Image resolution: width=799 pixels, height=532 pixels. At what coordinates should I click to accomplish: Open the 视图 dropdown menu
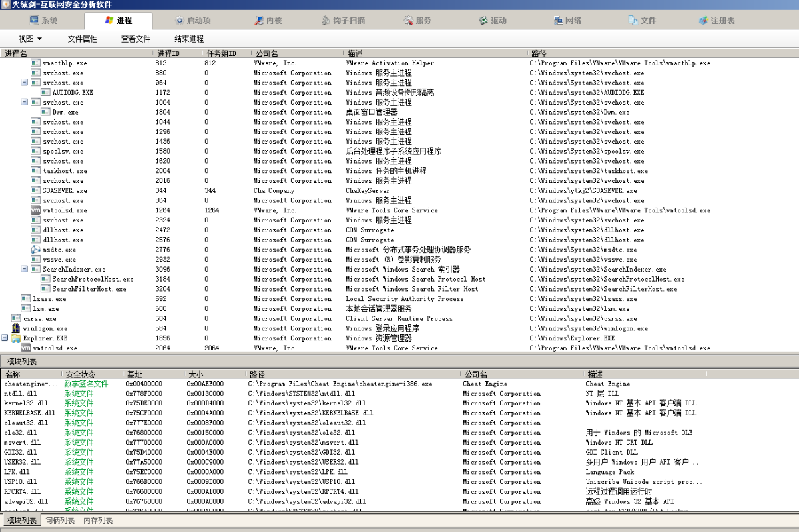click(30, 39)
